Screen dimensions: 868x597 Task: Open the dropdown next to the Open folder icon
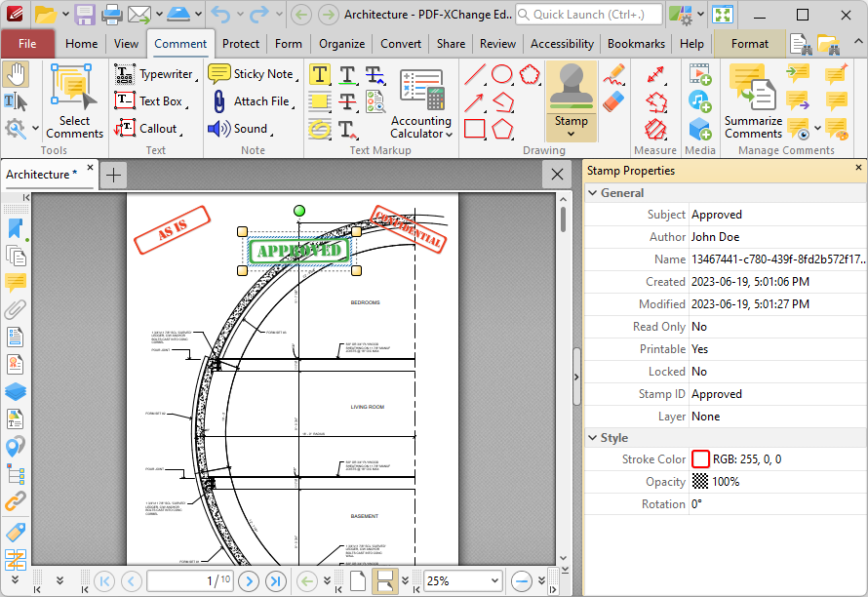(65, 14)
